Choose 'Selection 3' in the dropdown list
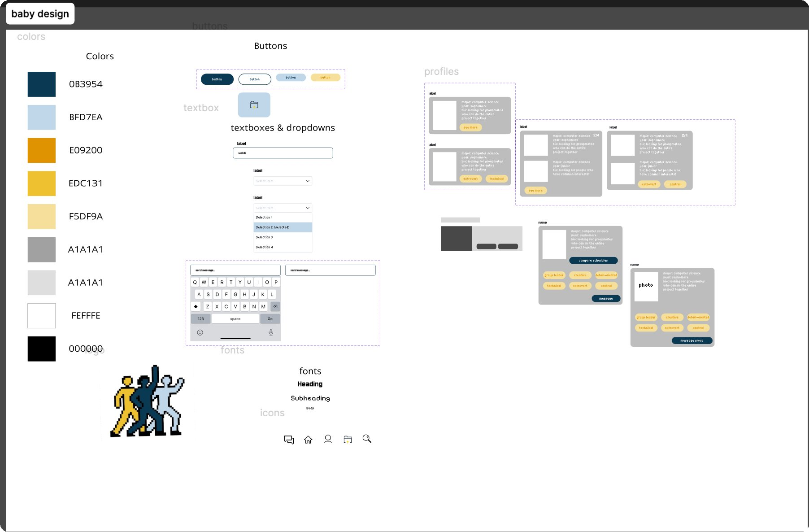The height and width of the screenshot is (532, 809). tap(283, 237)
